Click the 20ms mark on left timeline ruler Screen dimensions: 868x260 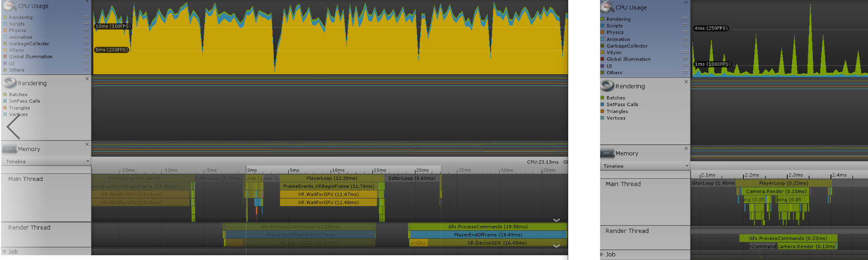pyautogui.click(x=415, y=170)
